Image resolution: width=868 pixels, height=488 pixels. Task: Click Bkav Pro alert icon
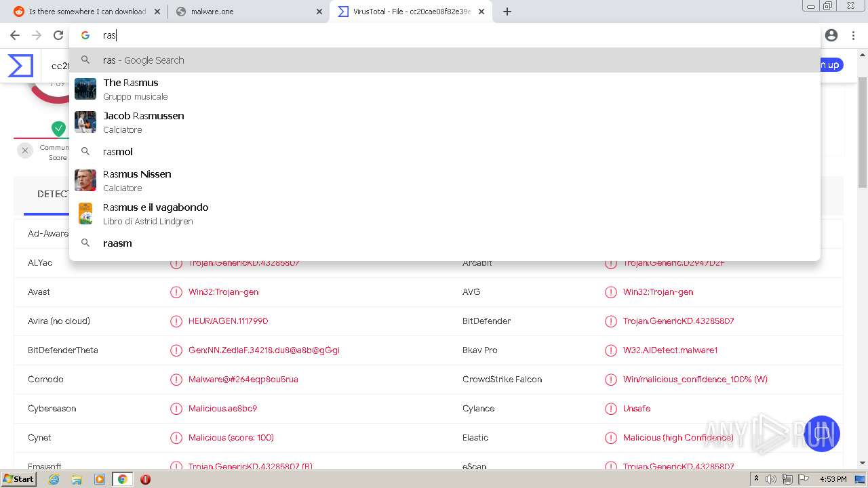point(610,350)
